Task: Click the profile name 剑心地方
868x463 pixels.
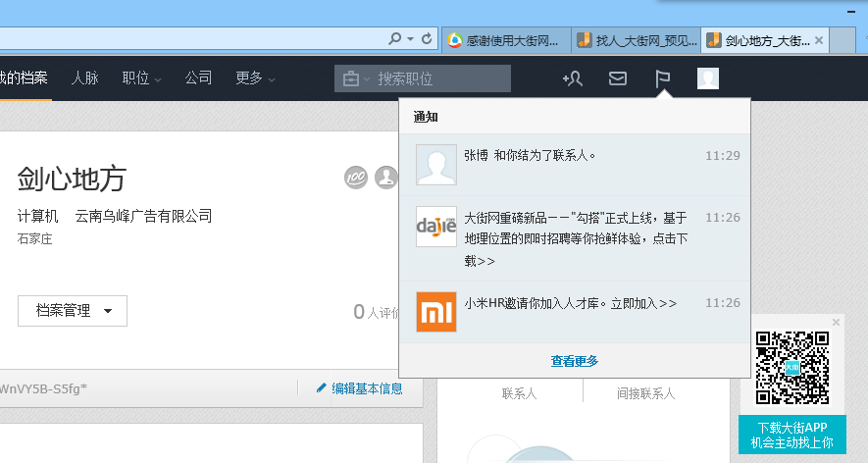Action: click(72, 179)
